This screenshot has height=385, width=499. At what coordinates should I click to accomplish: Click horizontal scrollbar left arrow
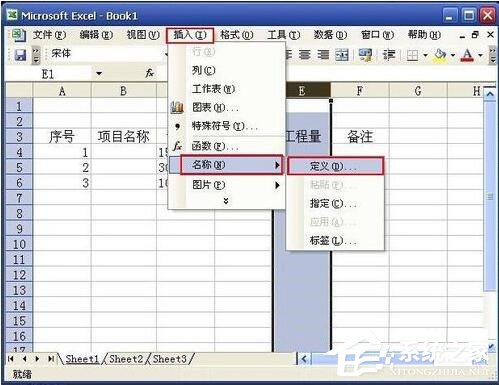point(304,359)
